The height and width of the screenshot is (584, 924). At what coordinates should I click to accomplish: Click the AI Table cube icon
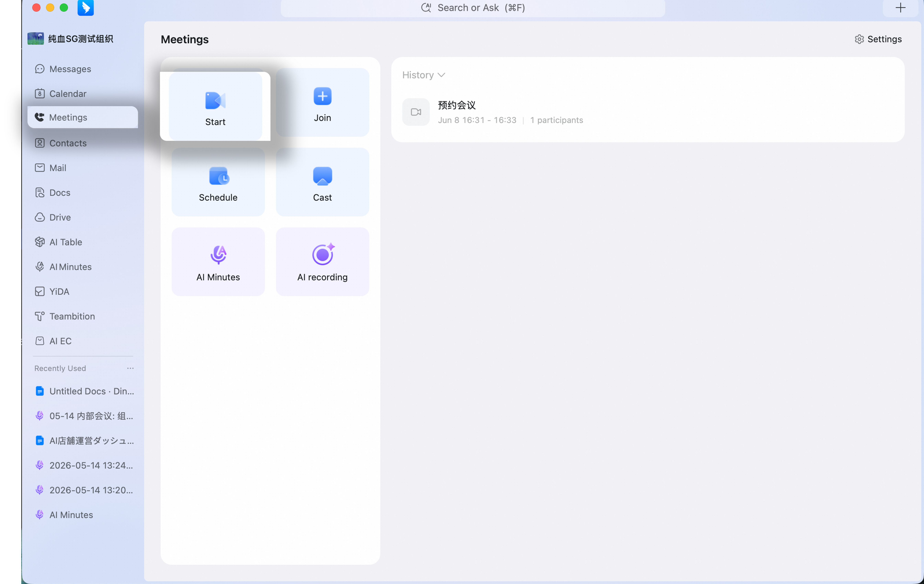coord(39,242)
